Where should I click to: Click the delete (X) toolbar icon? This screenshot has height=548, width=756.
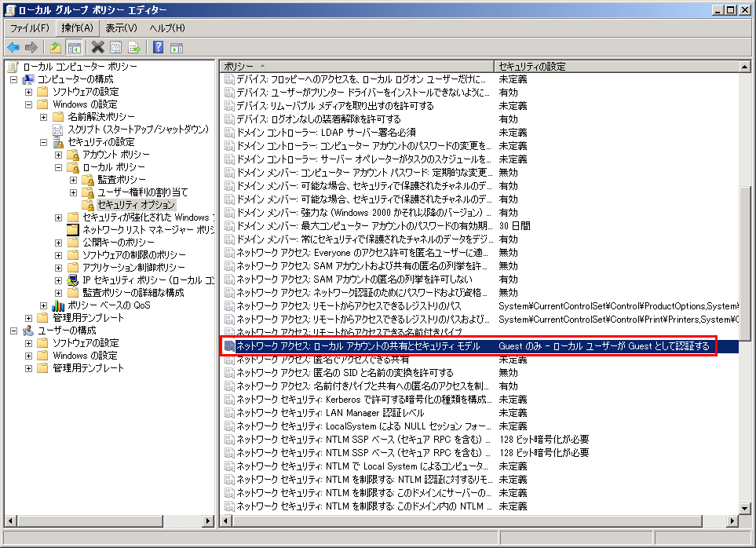pos(96,47)
